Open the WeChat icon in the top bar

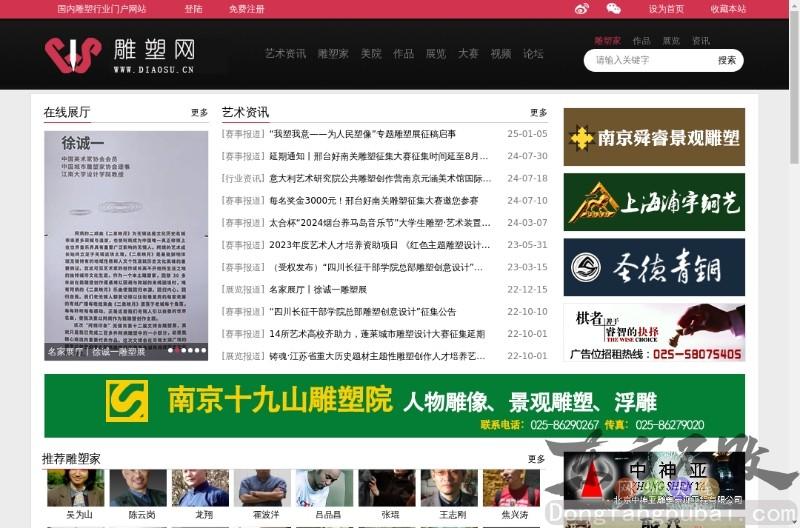coord(613,9)
